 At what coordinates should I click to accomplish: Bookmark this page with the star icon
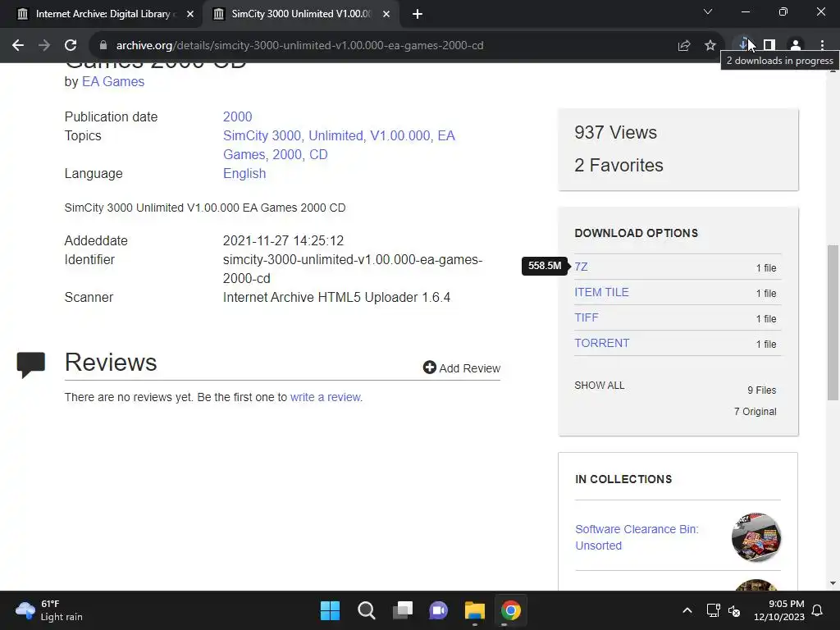pos(710,46)
